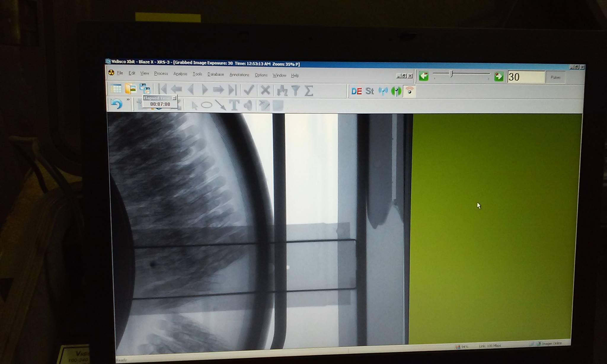The height and width of the screenshot is (364, 607).
Task: Open the Analysis menu
Action: click(x=180, y=74)
